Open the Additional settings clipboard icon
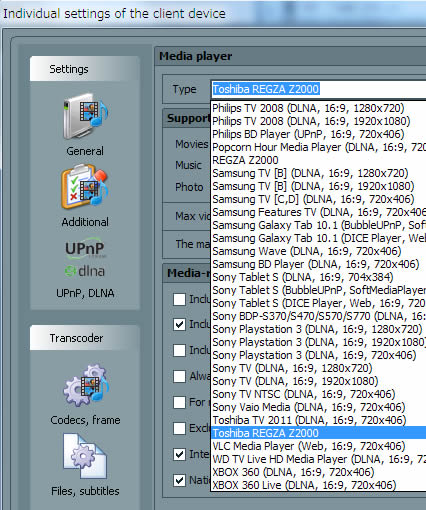 [85, 187]
